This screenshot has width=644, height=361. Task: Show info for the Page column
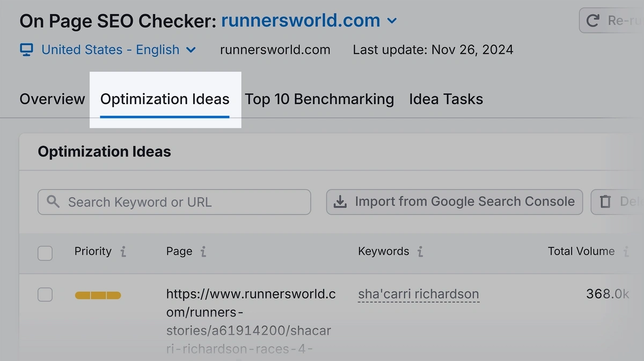point(203,252)
